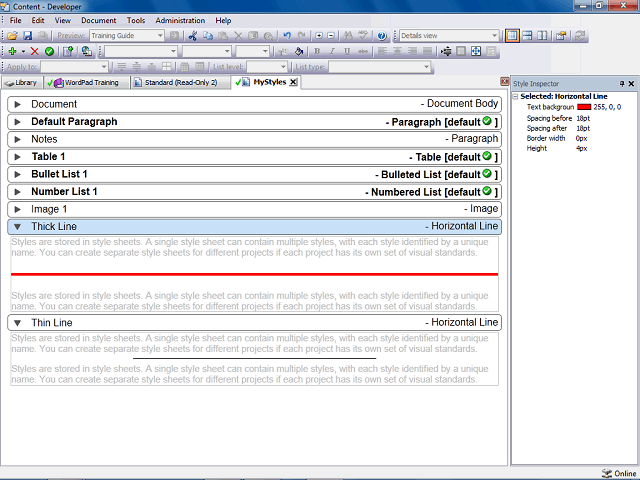
Task: Click the spell check icon
Action: 363,36
